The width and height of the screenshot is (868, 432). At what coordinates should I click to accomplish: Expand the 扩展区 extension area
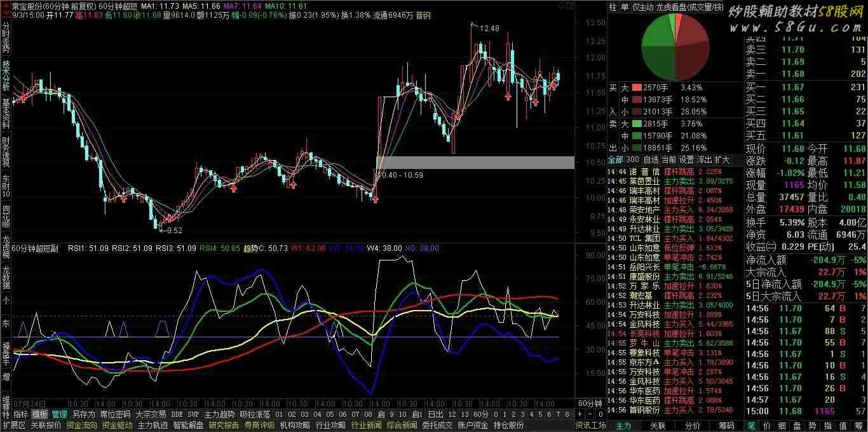point(14,425)
